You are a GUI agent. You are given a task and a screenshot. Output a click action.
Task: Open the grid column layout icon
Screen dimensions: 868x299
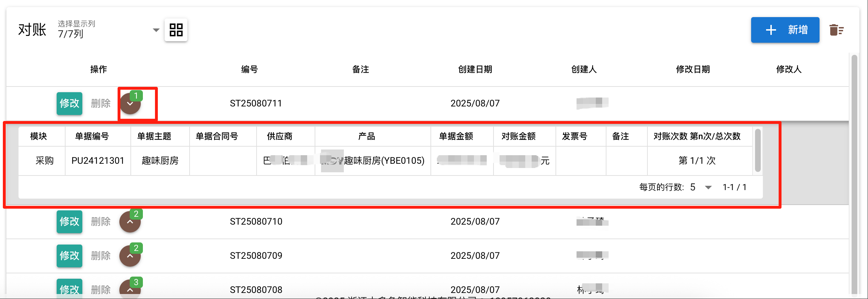[176, 30]
